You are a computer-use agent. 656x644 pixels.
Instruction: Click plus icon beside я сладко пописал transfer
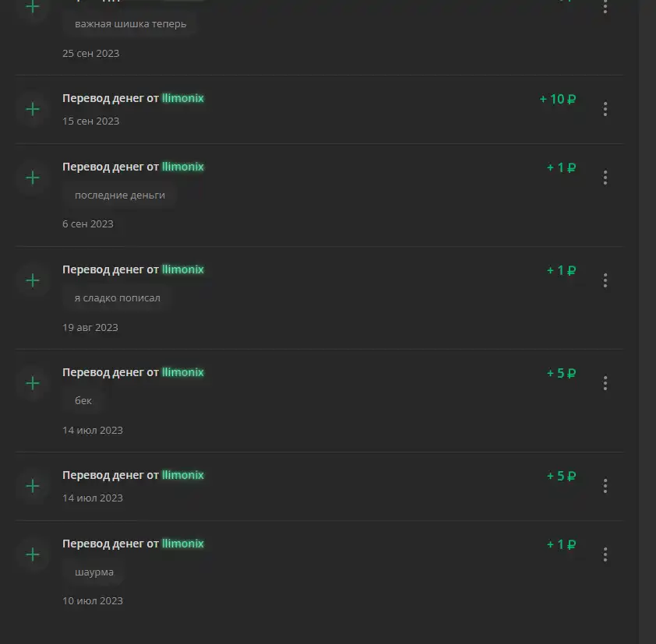pos(33,280)
